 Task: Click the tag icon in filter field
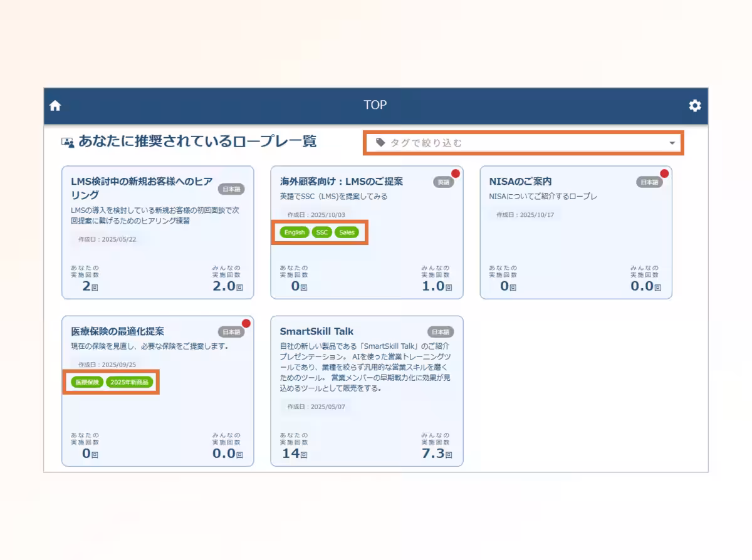[380, 143]
